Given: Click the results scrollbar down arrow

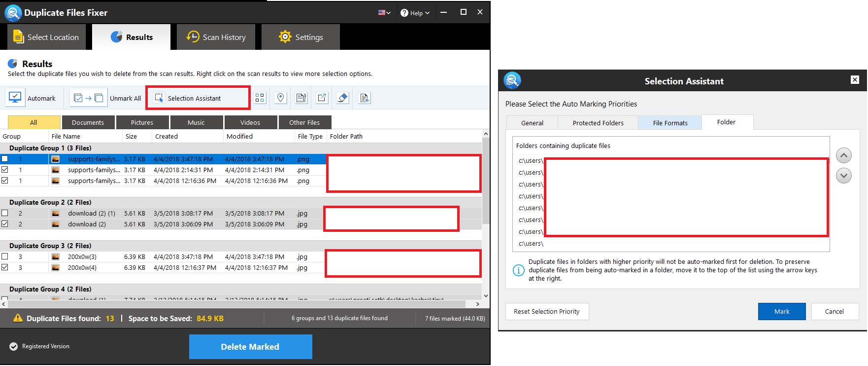Looking at the screenshot, I should [x=486, y=296].
